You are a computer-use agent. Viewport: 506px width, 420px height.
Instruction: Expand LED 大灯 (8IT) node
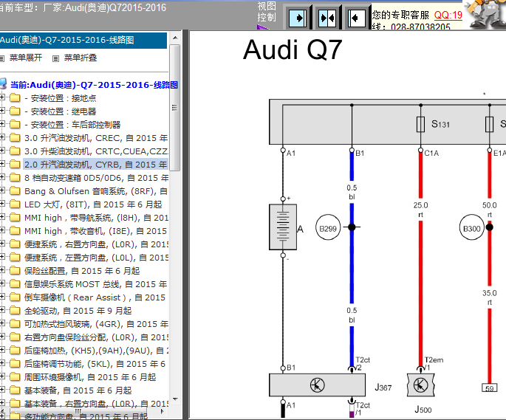2,204
